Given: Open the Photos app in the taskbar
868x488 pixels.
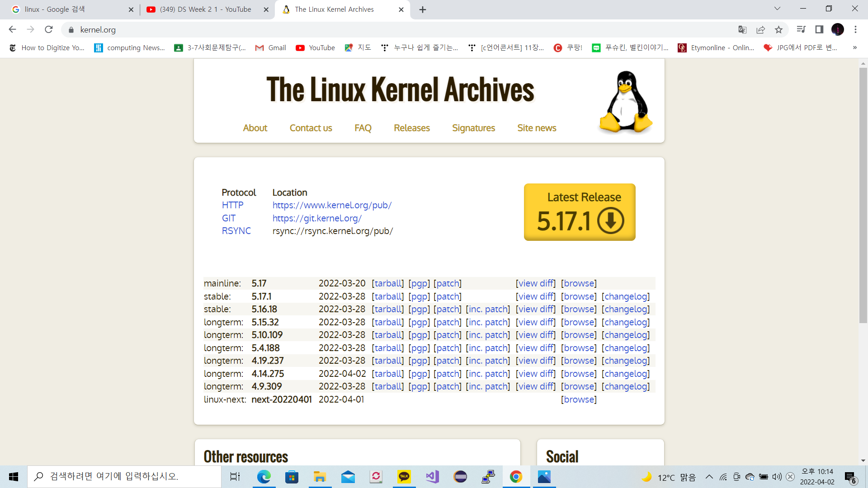Looking at the screenshot, I should [544, 477].
